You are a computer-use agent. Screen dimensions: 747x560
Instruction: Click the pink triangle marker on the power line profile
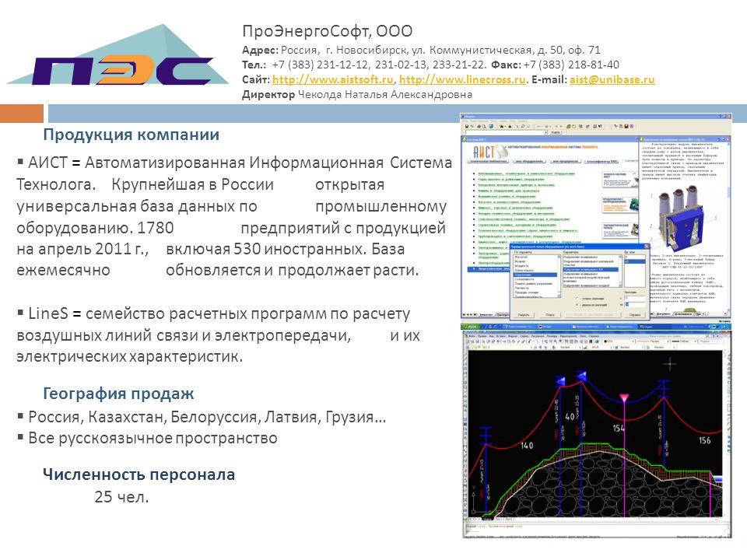click(x=623, y=398)
